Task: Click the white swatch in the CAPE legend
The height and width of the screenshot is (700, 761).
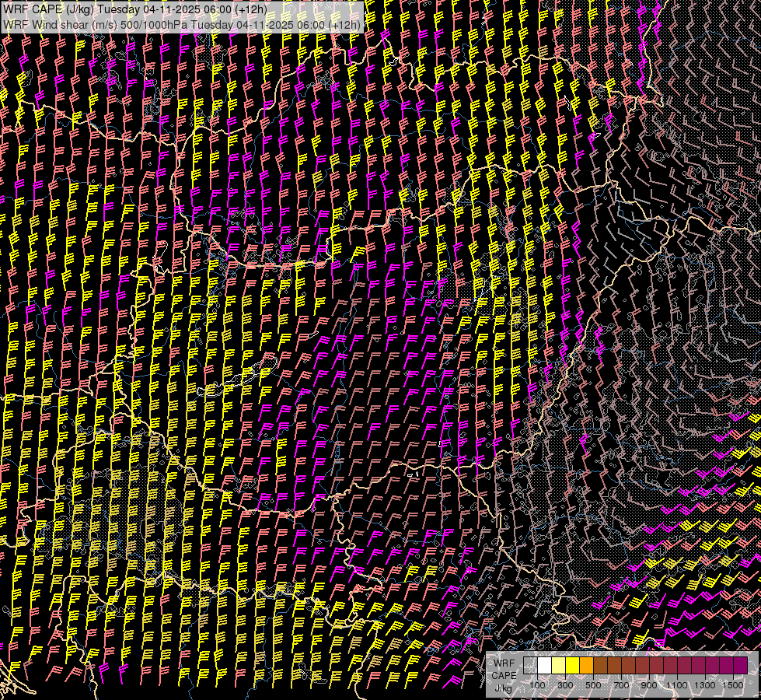Action: pos(545,665)
